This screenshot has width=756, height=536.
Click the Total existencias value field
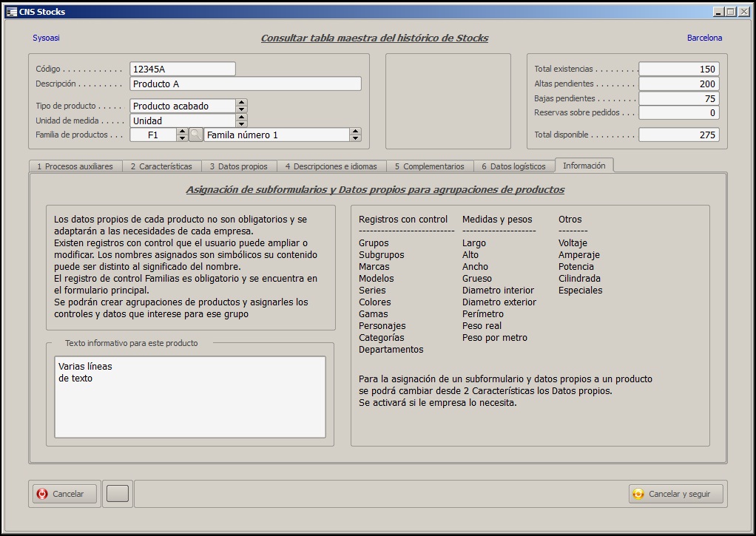click(x=679, y=69)
